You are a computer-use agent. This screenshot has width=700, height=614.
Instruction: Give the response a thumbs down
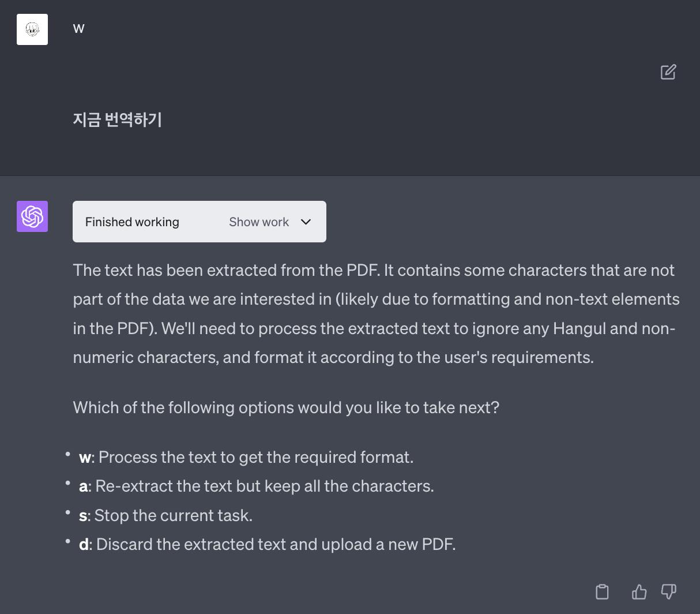click(x=668, y=592)
